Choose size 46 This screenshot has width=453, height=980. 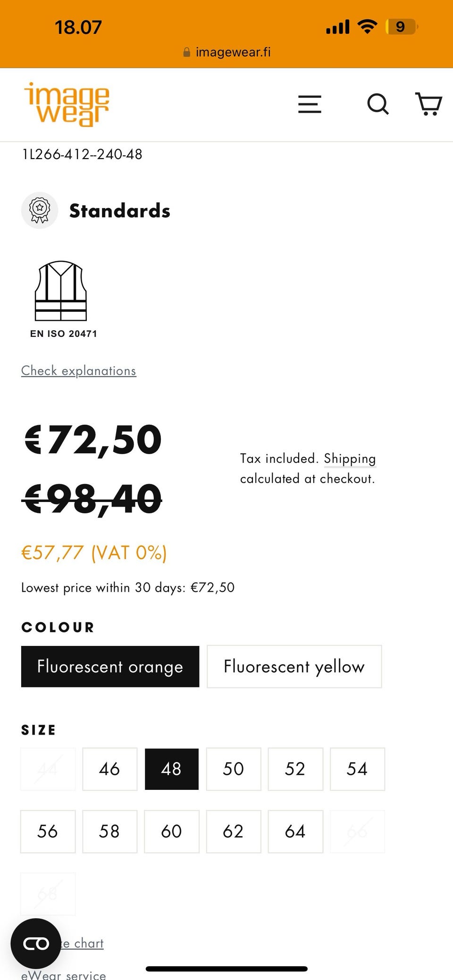pos(109,769)
